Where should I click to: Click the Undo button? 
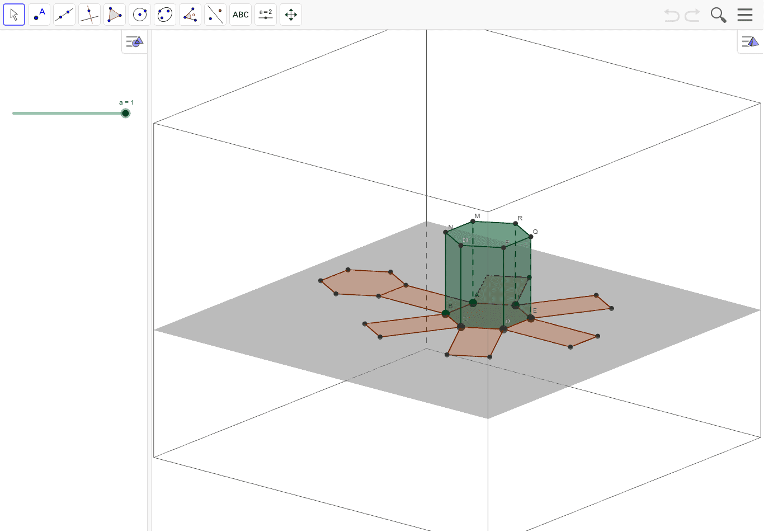point(671,15)
